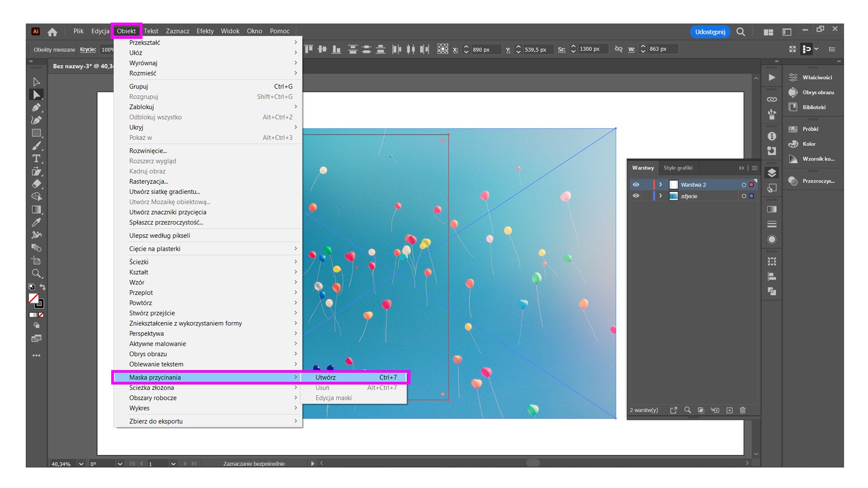Select the Type tool

point(37,158)
